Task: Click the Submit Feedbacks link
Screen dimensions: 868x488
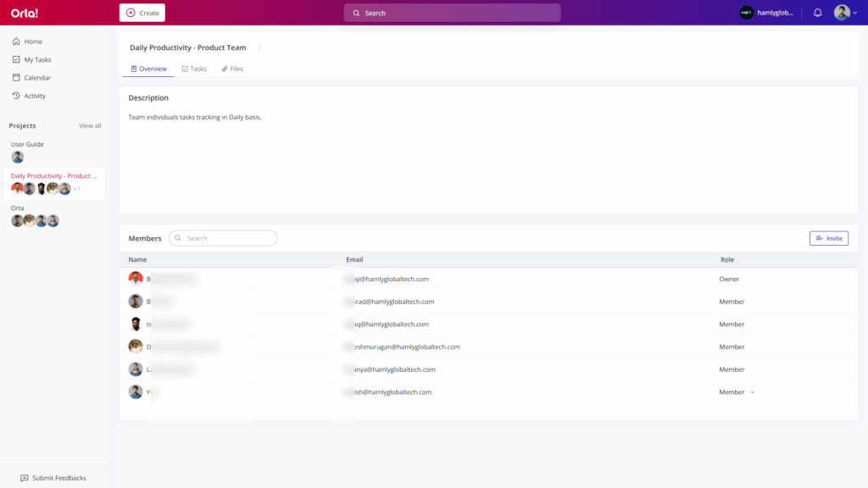Action: pyautogui.click(x=53, y=478)
